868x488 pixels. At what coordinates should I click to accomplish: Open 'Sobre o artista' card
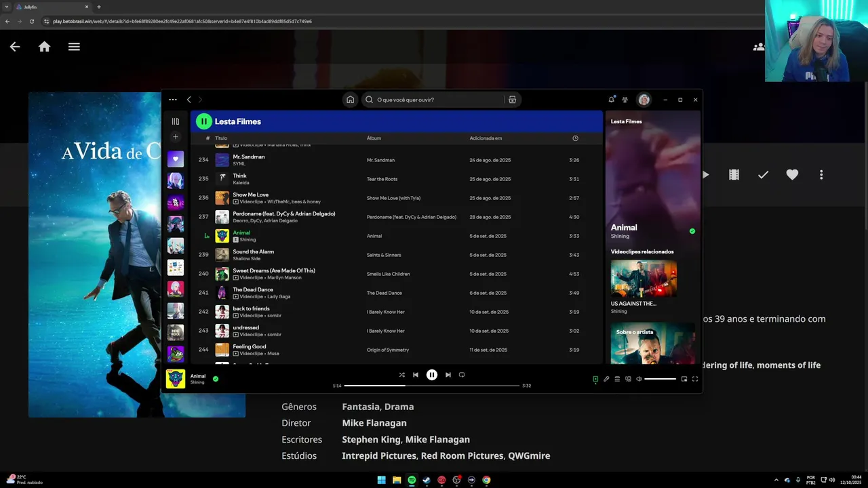(652, 343)
